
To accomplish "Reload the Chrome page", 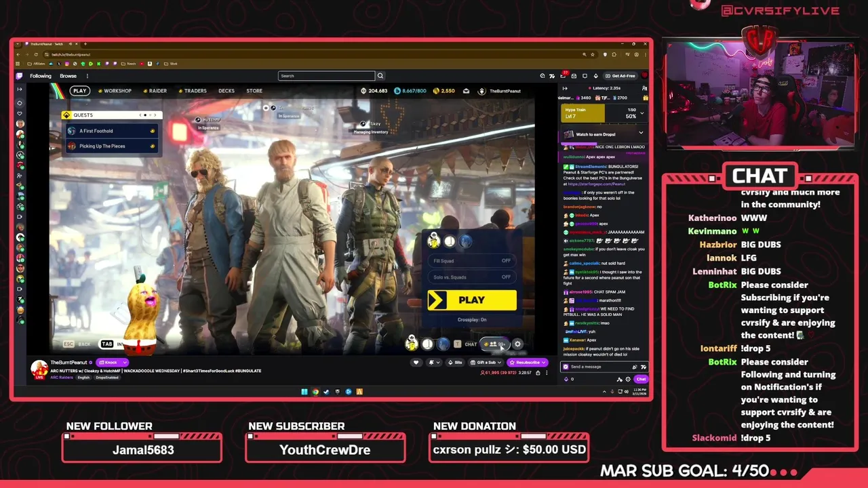I will [36, 54].
